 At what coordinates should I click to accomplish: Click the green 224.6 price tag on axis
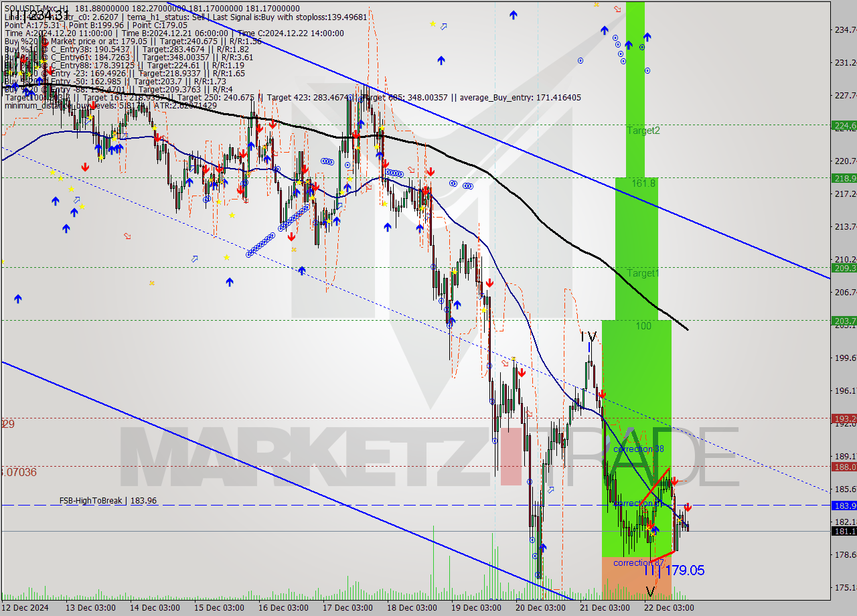(844, 125)
